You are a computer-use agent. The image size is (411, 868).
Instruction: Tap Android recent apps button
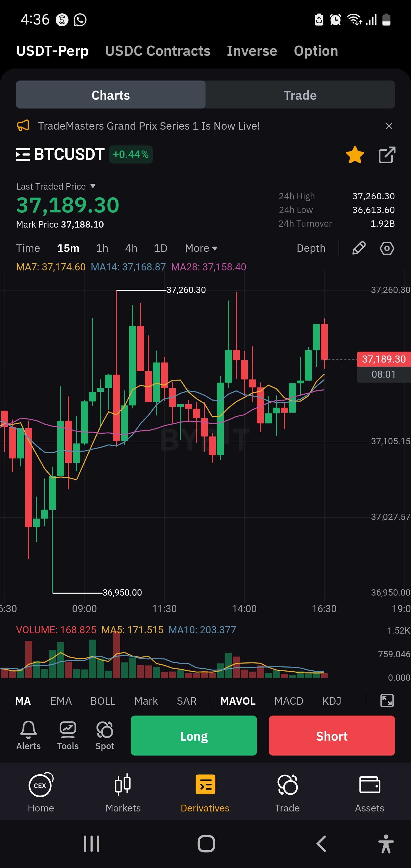coord(92,844)
